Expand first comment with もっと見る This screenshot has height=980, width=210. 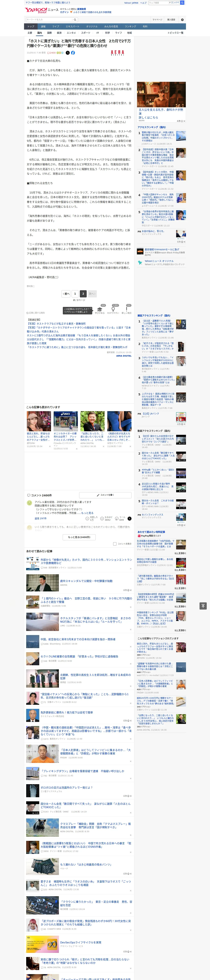pos(87,513)
